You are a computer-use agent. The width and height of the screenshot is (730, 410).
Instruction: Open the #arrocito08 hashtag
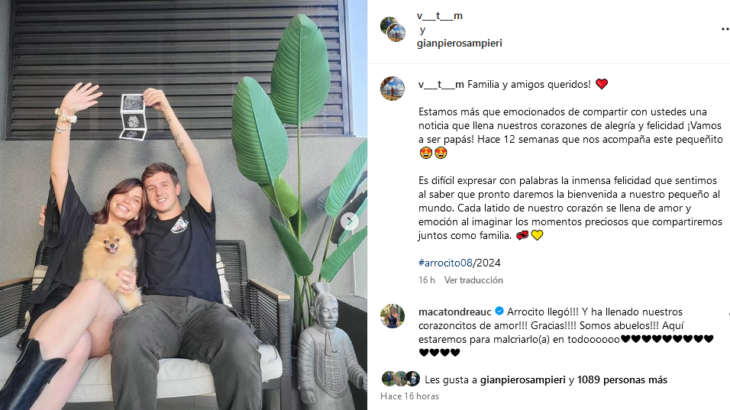[x=445, y=263]
